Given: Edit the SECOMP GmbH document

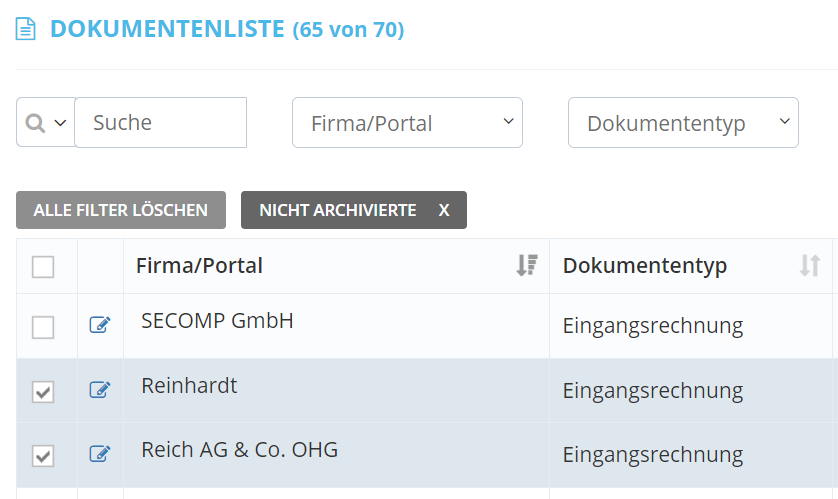Looking at the screenshot, I should pyautogui.click(x=100, y=324).
